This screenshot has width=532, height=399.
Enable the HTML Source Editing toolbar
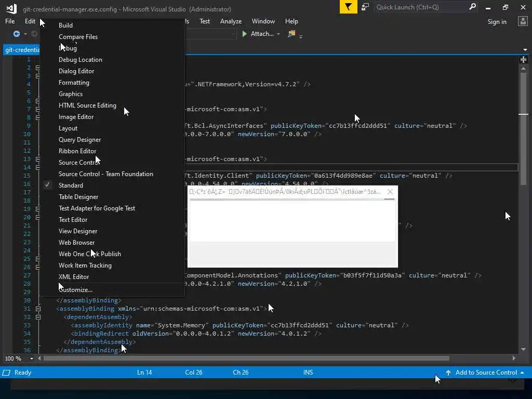(113, 105)
